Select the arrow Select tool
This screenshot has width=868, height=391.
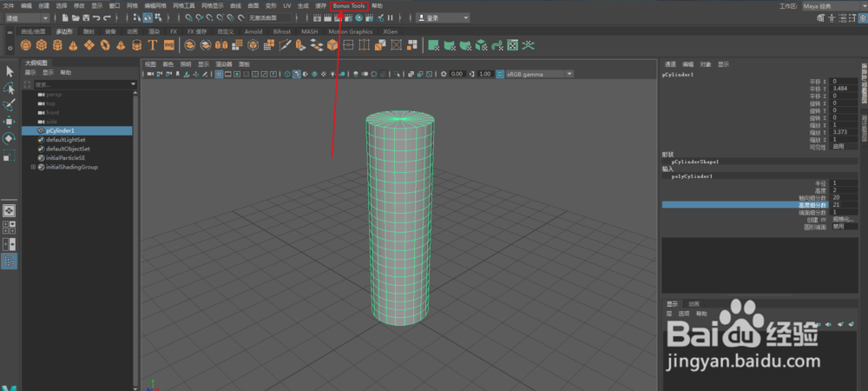(10, 71)
